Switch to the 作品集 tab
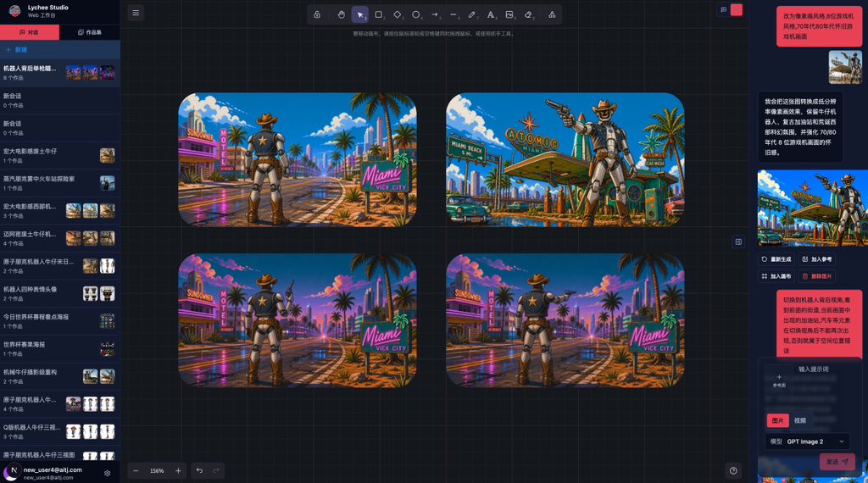 (90, 32)
